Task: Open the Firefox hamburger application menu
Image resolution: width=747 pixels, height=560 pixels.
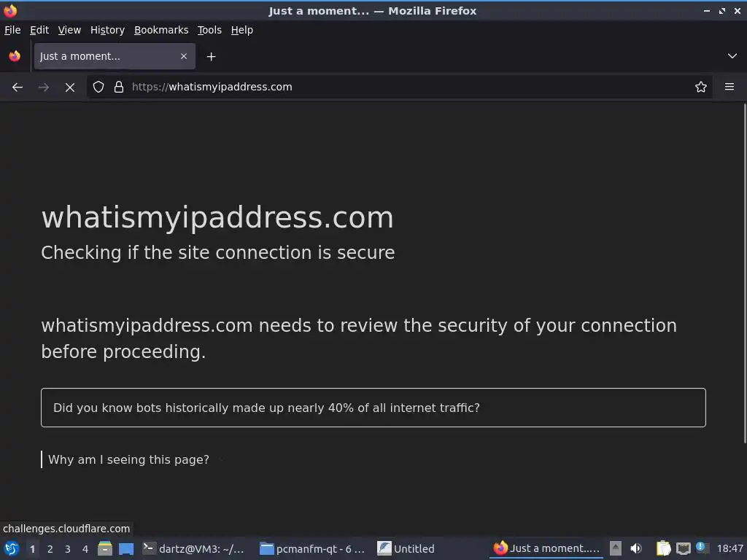Action: pyautogui.click(x=729, y=87)
